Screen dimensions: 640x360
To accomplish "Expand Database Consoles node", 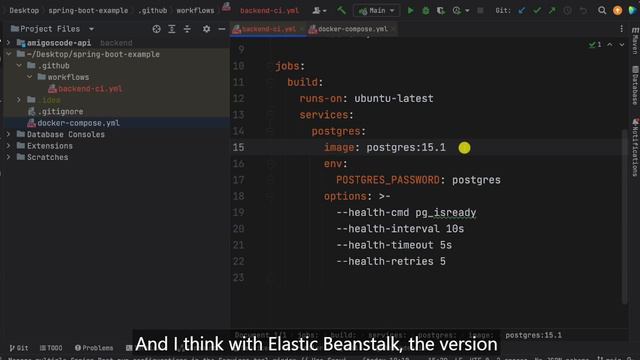I will [x=8, y=134].
